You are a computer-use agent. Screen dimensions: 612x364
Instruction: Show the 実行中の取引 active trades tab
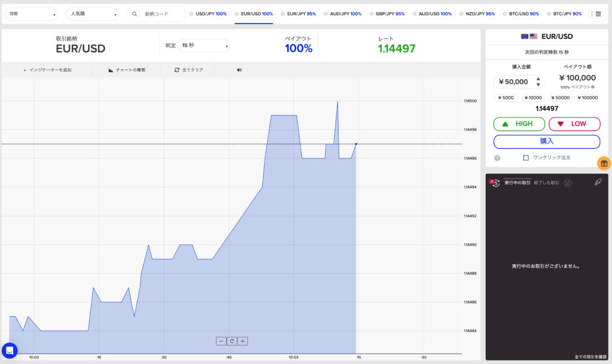click(x=517, y=182)
